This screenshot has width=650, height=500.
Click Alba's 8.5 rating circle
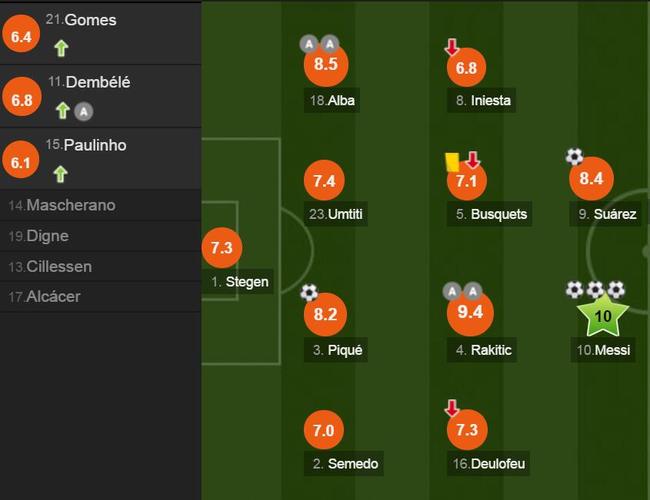coord(326,64)
